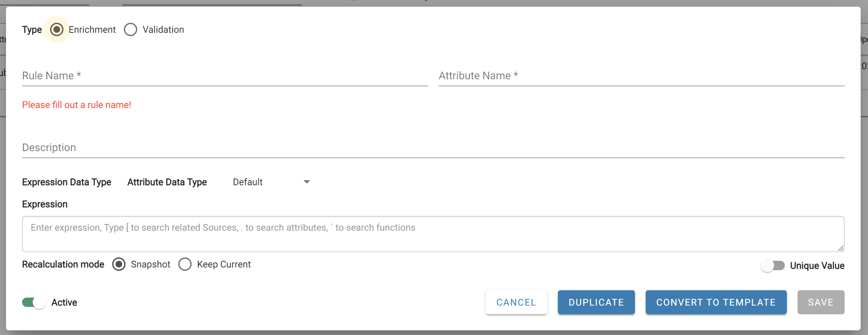868x335 pixels.
Task: Enable the Unique Value toggle
Action: 773,265
